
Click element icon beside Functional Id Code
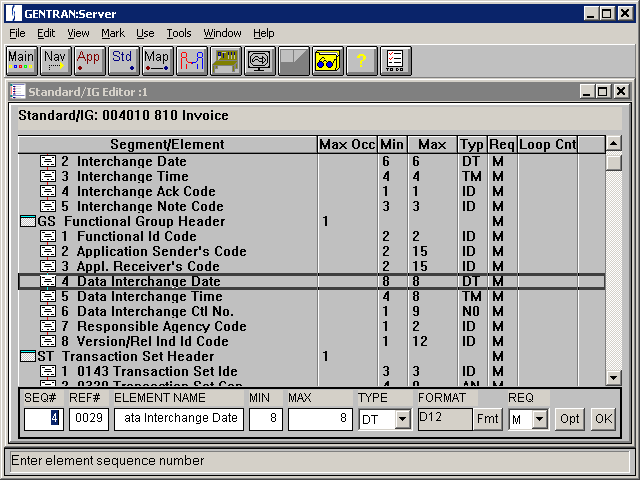click(48, 236)
